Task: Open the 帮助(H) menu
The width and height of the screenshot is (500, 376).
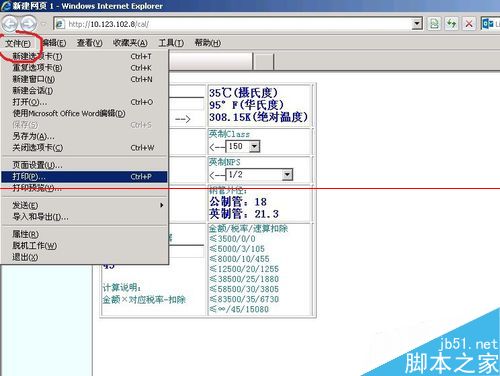Action: click(x=208, y=43)
